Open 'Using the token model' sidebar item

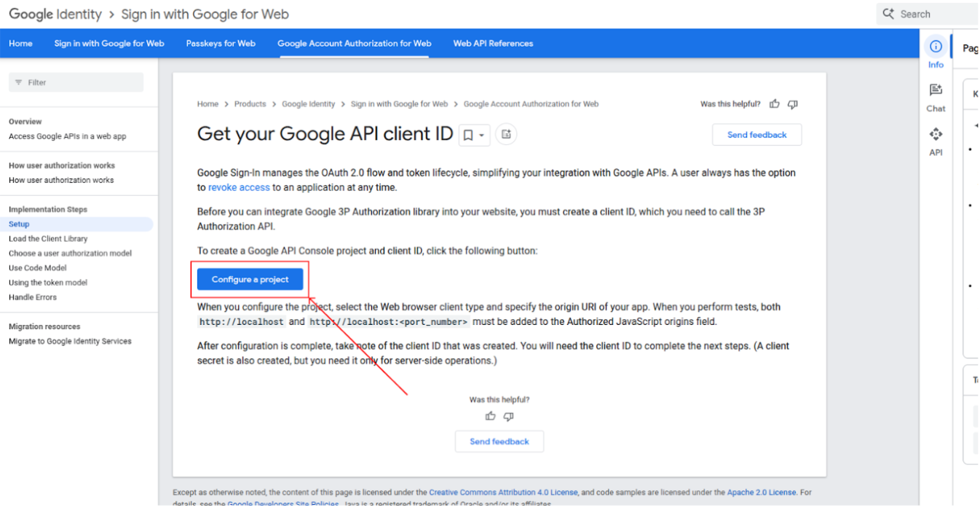coord(48,283)
